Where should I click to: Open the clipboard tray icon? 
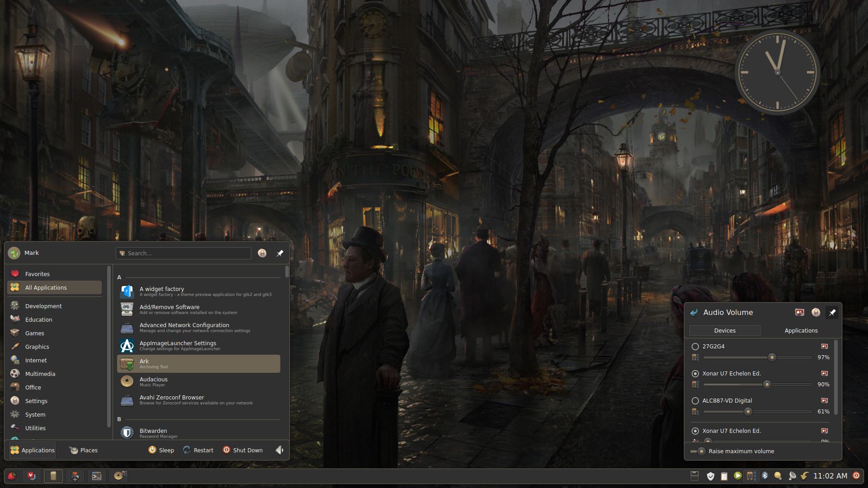[724, 476]
